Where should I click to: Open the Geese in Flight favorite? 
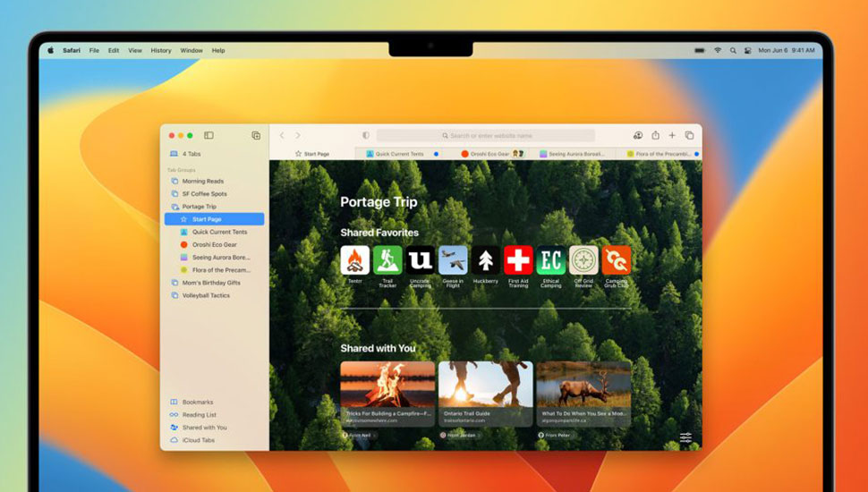click(x=453, y=260)
